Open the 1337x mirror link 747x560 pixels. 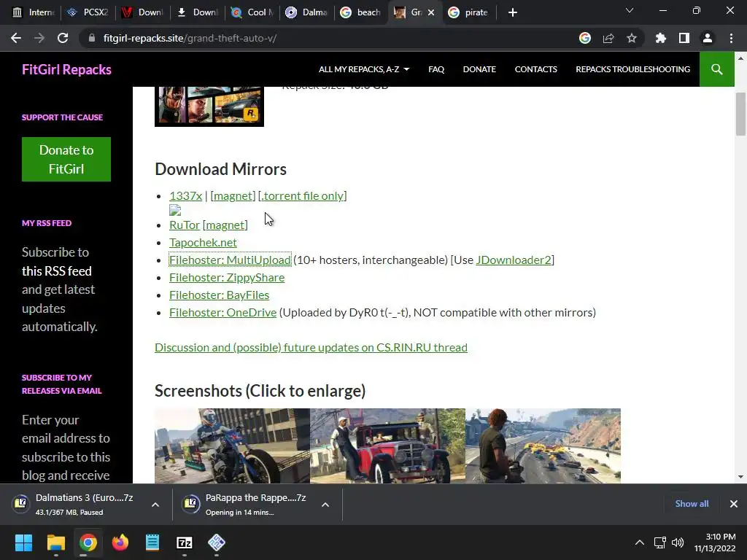click(x=185, y=195)
